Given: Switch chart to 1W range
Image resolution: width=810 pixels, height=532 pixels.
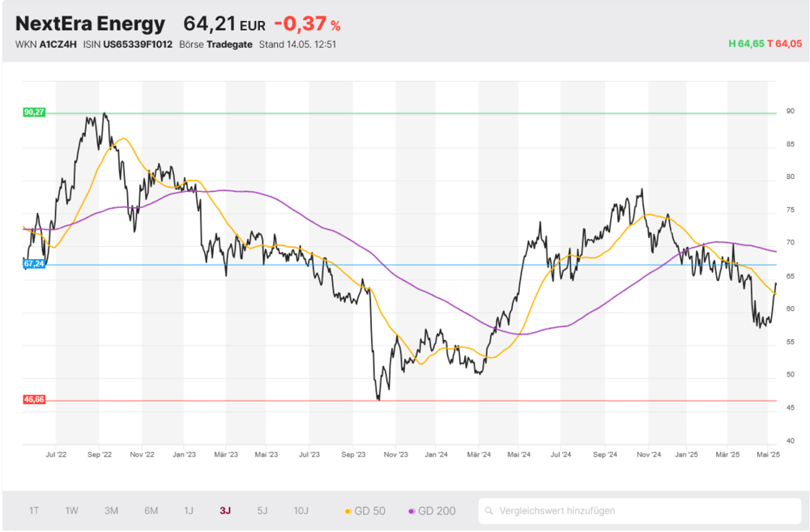Looking at the screenshot, I should tap(72, 511).
